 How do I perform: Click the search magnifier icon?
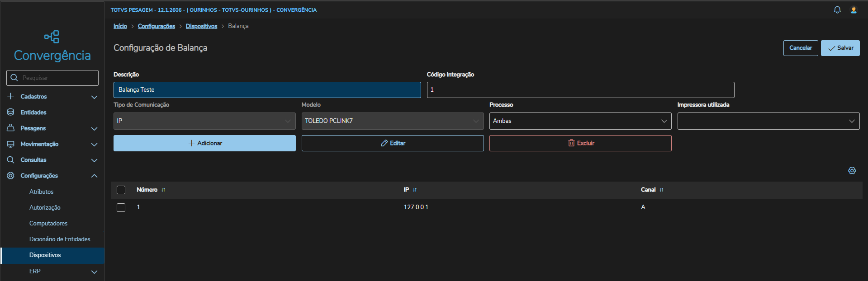(14, 78)
